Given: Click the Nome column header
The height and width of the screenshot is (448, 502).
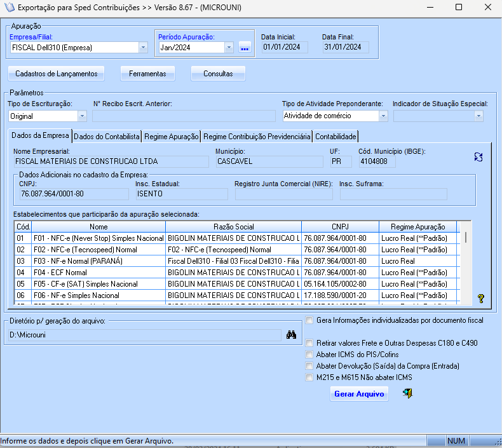Looking at the screenshot, I should pos(98,227).
